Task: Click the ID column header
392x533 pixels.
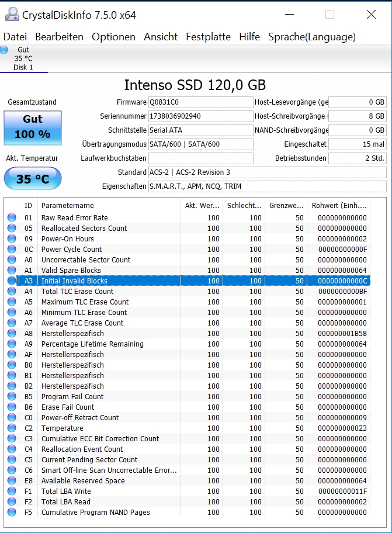Action: (x=28, y=205)
